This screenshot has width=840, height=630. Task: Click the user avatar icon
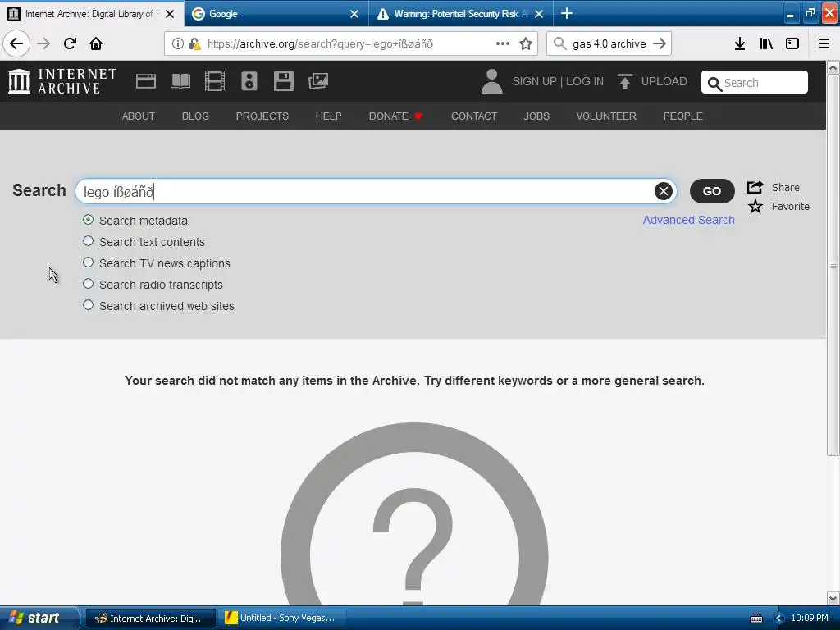[x=491, y=81]
